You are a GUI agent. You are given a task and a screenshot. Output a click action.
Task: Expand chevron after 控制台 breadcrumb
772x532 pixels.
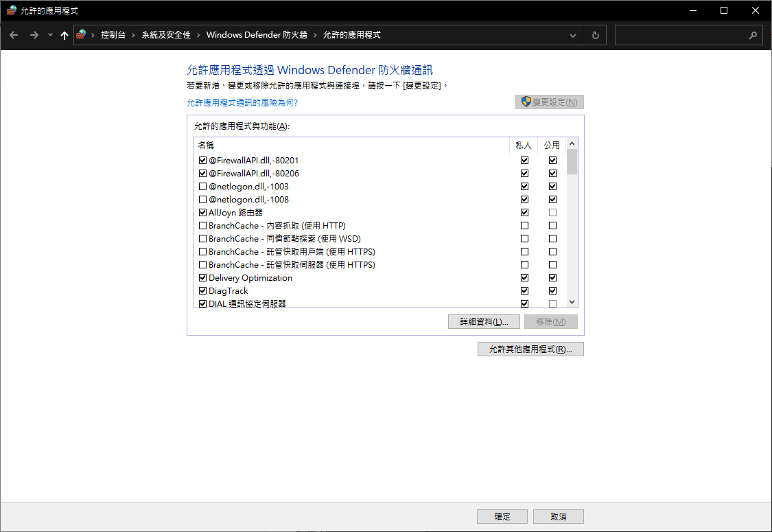133,35
